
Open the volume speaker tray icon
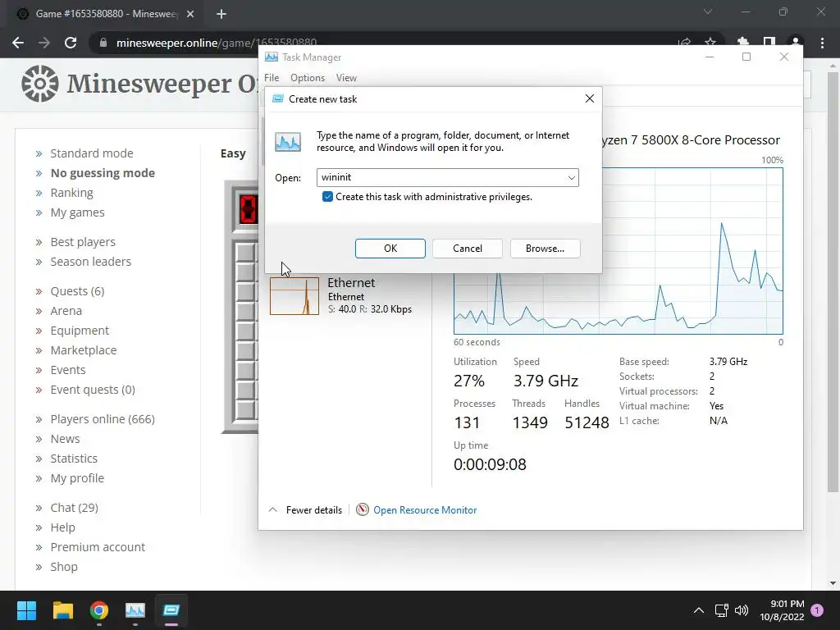[x=742, y=610]
